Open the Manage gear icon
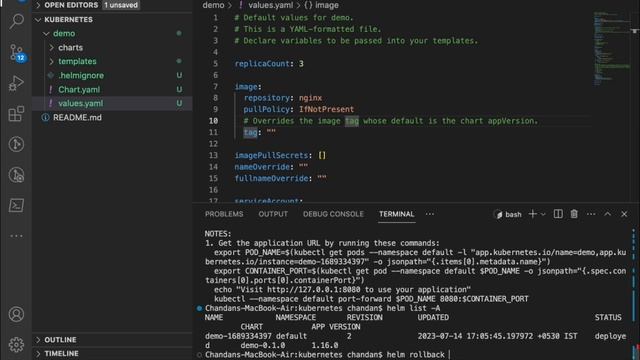This screenshot has height=360, width=640. [16, 345]
